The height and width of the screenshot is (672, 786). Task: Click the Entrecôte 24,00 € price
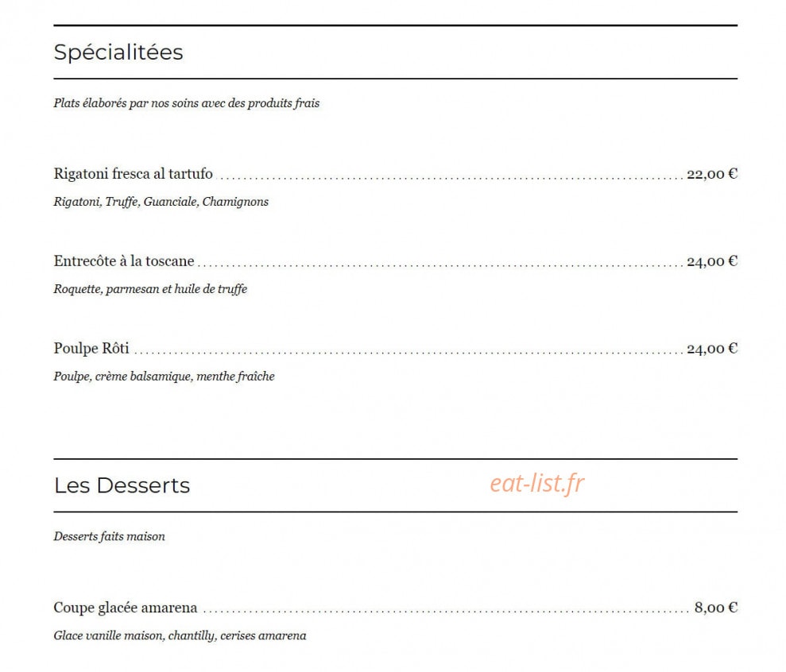712,261
